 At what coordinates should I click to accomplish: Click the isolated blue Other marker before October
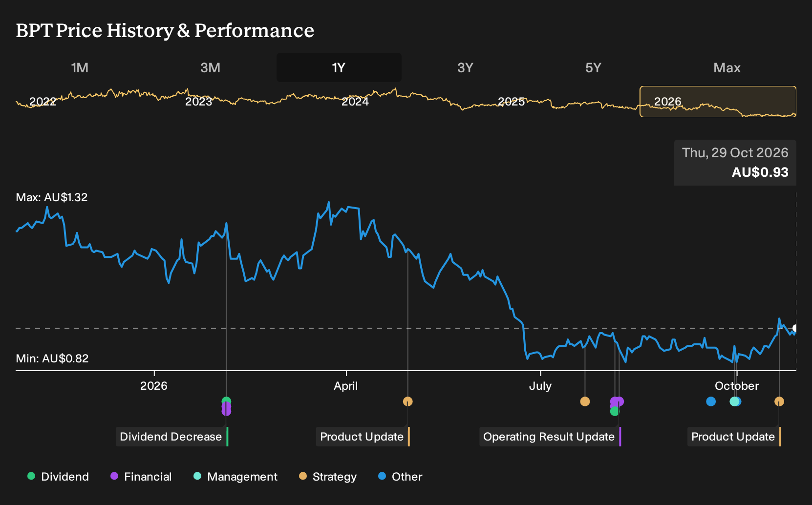pos(711,401)
